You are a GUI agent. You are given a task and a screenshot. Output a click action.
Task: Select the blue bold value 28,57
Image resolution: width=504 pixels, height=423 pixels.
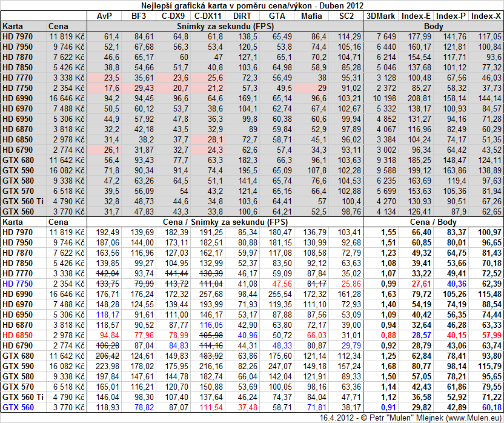point(422,335)
